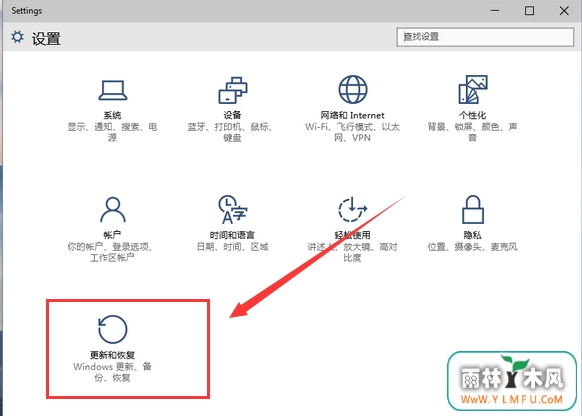582x416 pixels.
Task: Click the 系统 label text
Action: [112, 115]
